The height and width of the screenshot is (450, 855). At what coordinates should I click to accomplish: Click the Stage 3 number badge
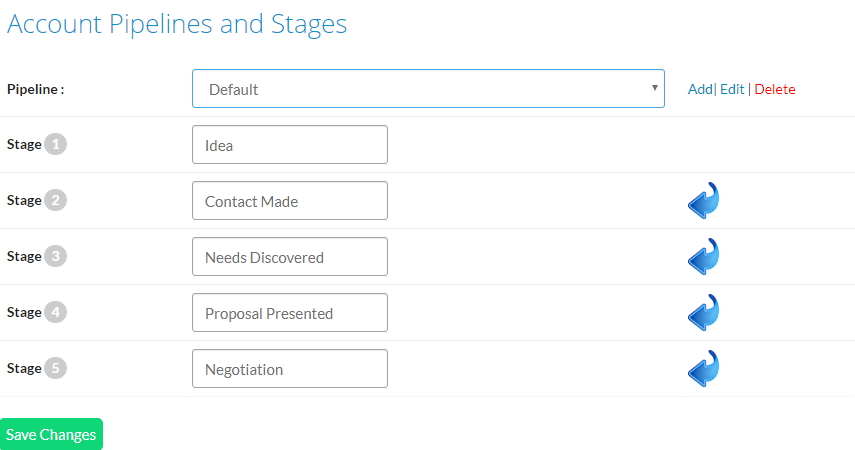click(x=56, y=256)
